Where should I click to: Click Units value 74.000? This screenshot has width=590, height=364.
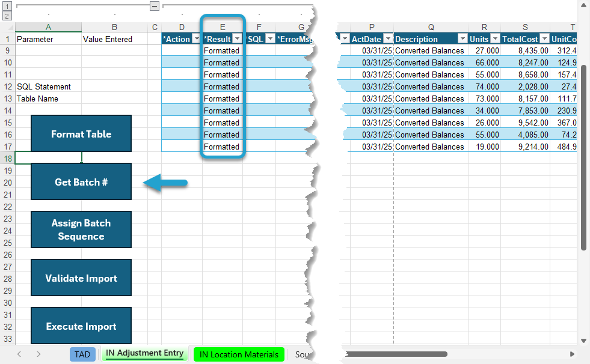coord(484,86)
